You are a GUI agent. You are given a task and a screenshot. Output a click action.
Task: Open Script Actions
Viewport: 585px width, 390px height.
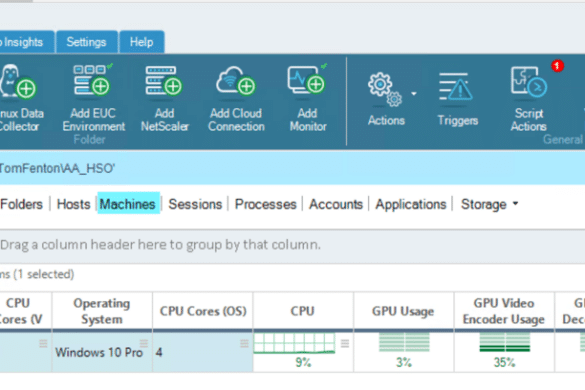pos(529,99)
